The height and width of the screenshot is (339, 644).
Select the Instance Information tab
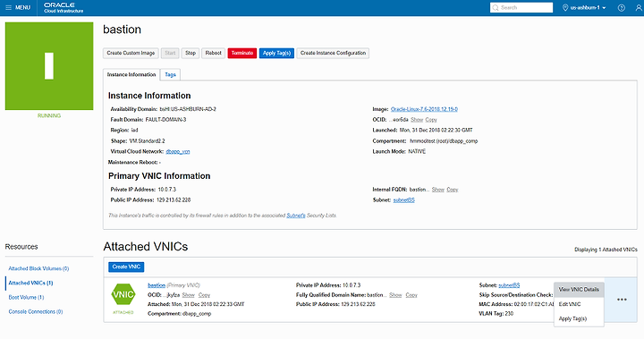tap(131, 74)
